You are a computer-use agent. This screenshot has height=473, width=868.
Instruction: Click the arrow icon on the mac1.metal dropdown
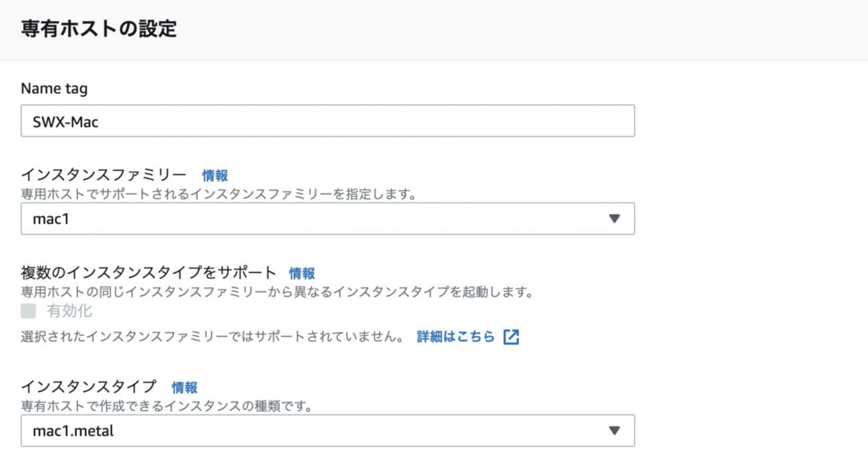pyautogui.click(x=614, y=431)
